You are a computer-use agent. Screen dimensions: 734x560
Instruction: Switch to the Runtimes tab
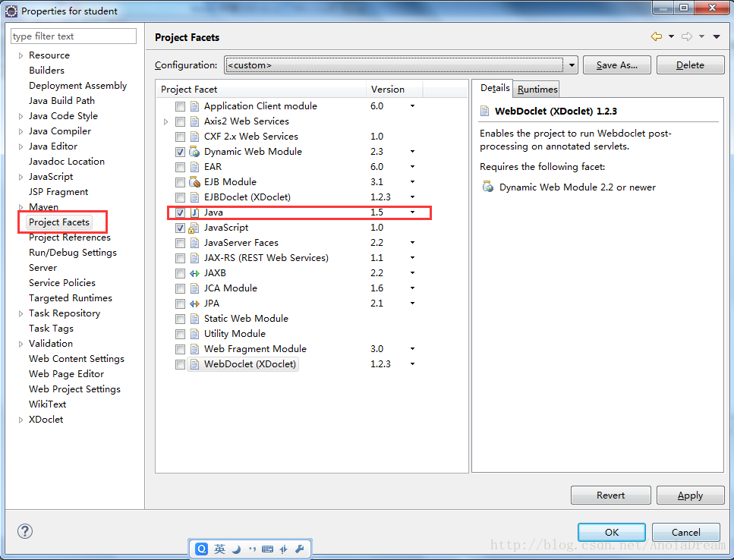point(537,89)
